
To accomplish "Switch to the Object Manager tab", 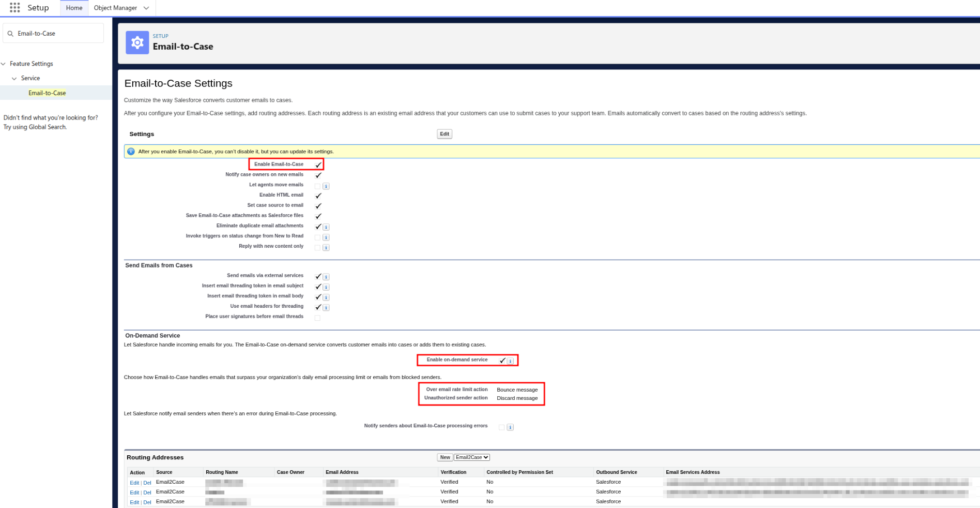I will pos(115,8).
